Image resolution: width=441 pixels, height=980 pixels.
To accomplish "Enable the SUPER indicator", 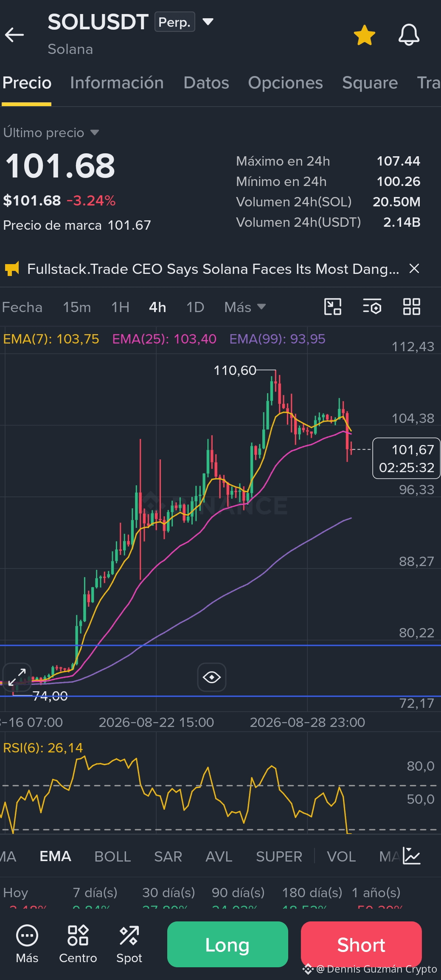I will (x=279, y=856).
